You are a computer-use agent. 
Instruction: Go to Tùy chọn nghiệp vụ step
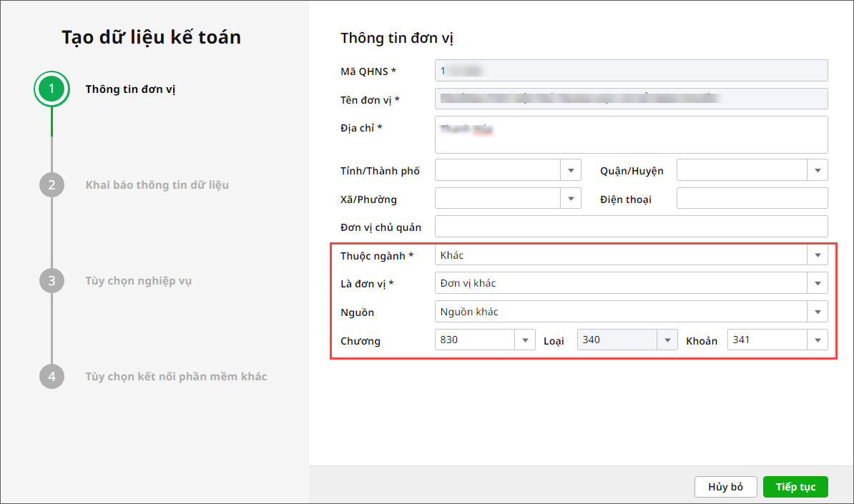pyautogui.click(x=138, y=281)
